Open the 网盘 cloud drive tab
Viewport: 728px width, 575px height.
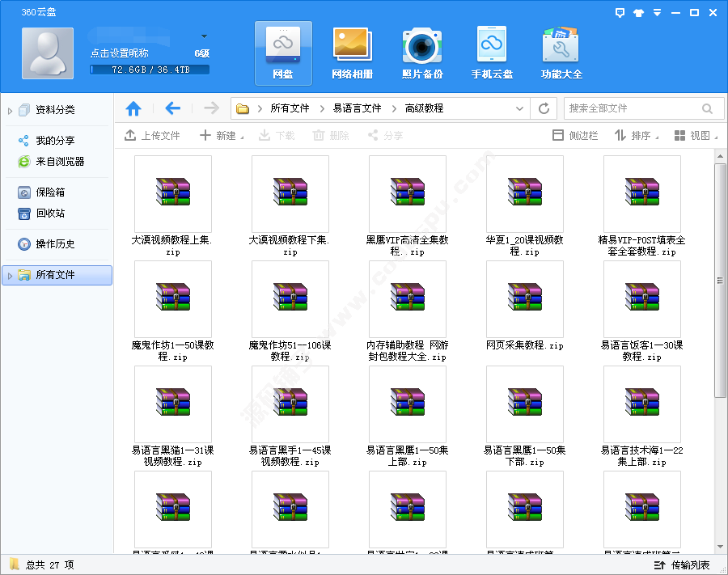pyautogui.click(x=283, y=53)
